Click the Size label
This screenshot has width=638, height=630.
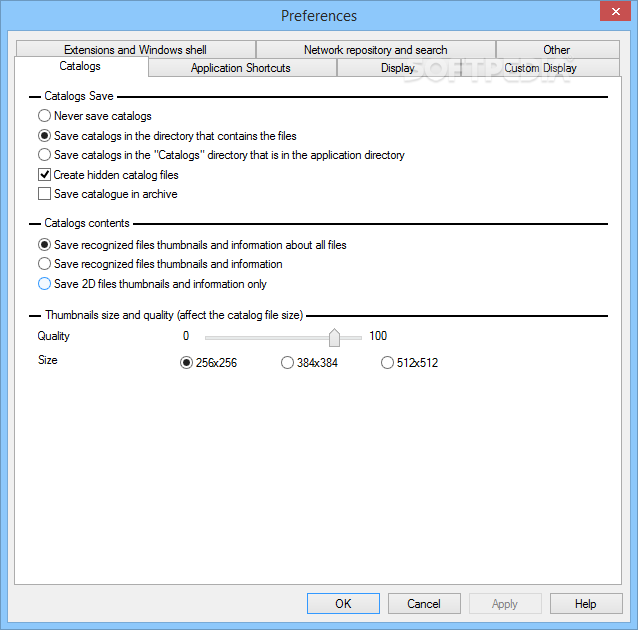(x=48, y=360)
